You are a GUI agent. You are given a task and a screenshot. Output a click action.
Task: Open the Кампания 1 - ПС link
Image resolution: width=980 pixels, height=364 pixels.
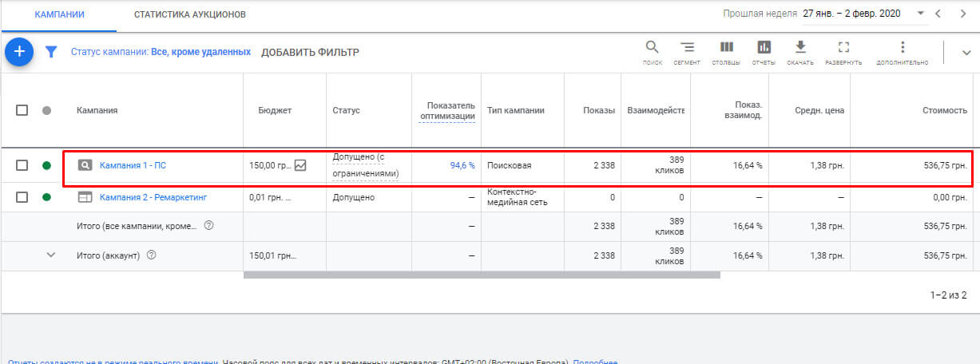[133, 165]
